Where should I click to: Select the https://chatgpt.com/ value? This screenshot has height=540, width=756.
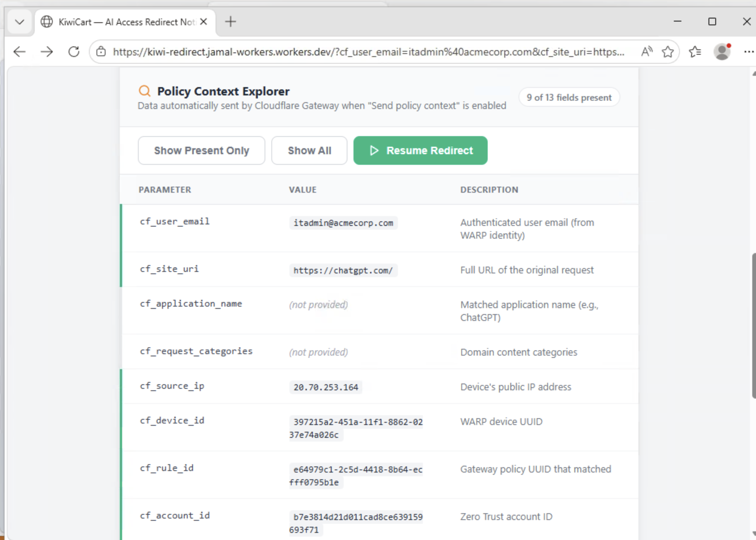pos(343,270)
